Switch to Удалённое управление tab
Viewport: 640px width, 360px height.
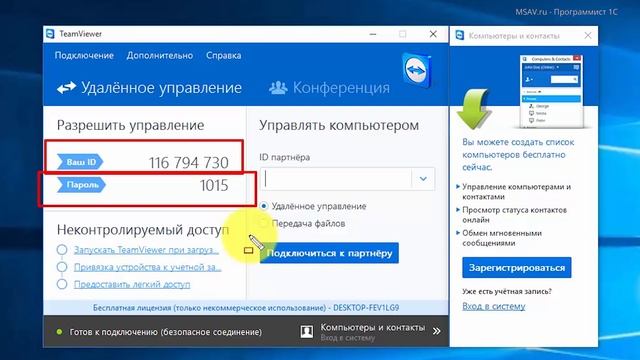(x=149, y=88)
